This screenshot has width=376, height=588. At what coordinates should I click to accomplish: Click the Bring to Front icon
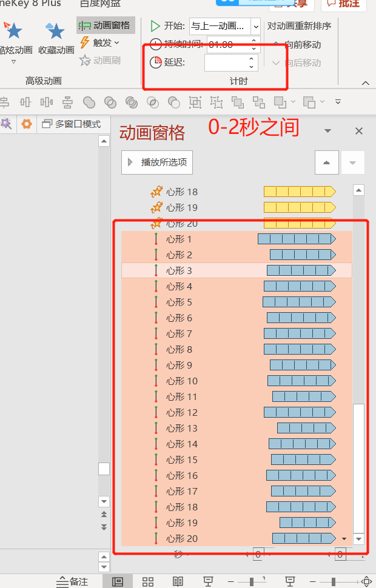[x=280, y=102]
